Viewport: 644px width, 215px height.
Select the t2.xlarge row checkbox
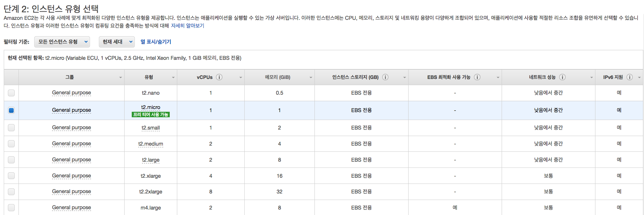[11, 176]
